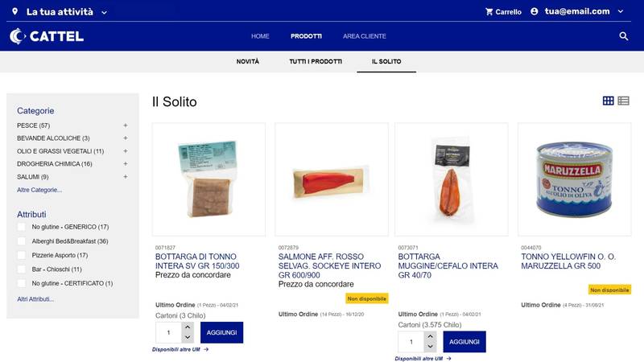Enable the Pizzerie Asporto attribute checkbox
This screenshot has height=362, width=644.
click(x=22, y=255)
